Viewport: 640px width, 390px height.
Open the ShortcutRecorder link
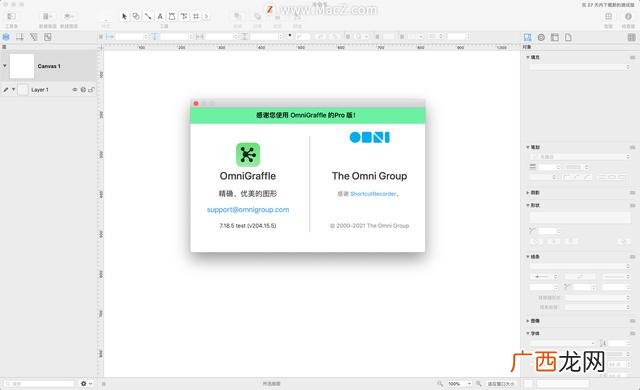click(x=373, y=194)
